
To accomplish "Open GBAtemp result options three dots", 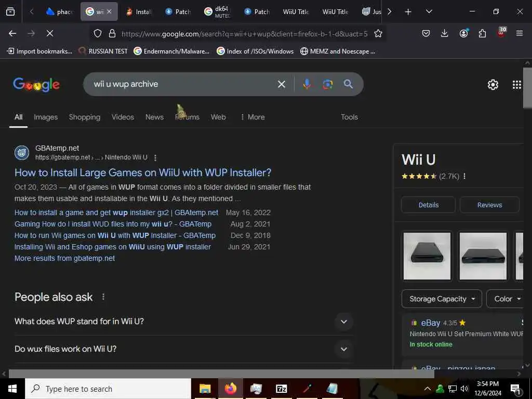I will 155,158.
